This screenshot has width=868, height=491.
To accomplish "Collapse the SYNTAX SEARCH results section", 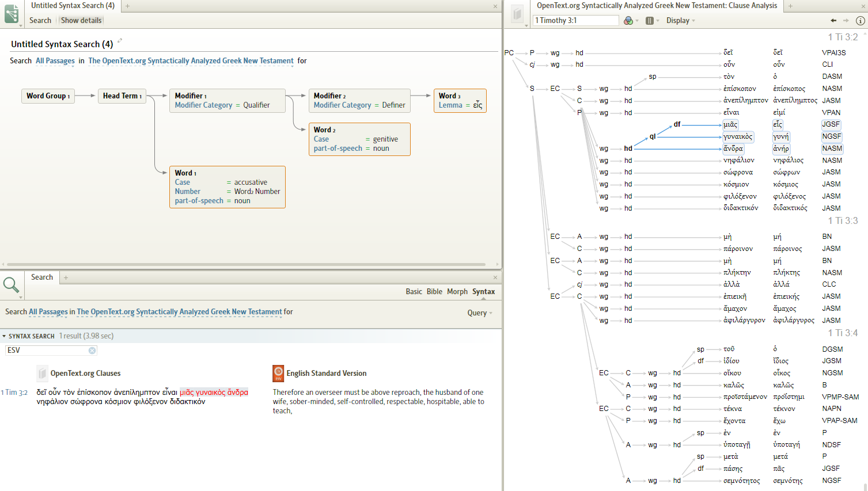I will tap(5, 336).
